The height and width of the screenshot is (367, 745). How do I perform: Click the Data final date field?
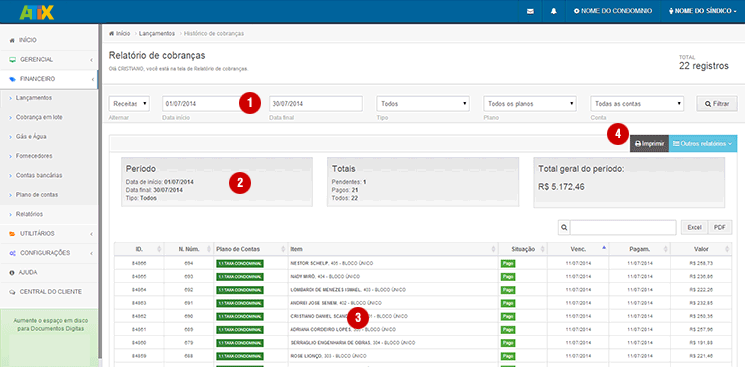(x=316, y=104)
